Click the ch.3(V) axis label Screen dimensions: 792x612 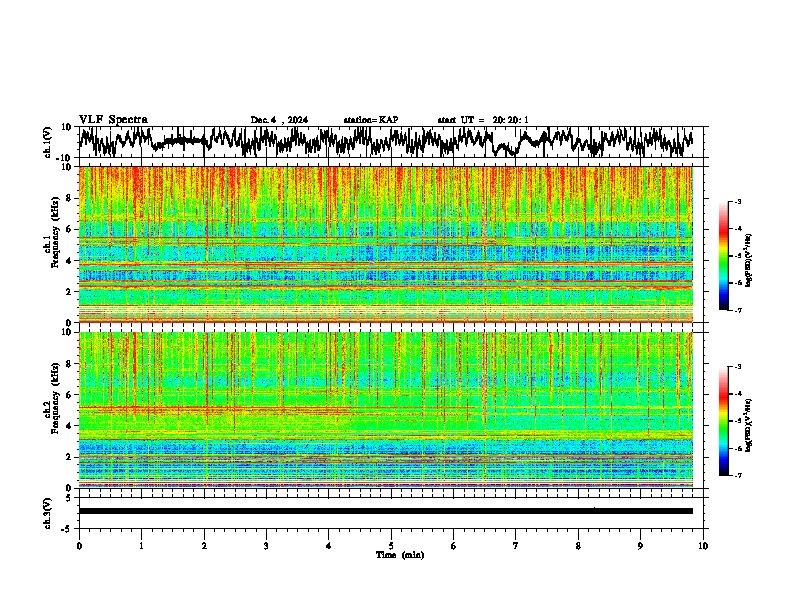(48, 513)
